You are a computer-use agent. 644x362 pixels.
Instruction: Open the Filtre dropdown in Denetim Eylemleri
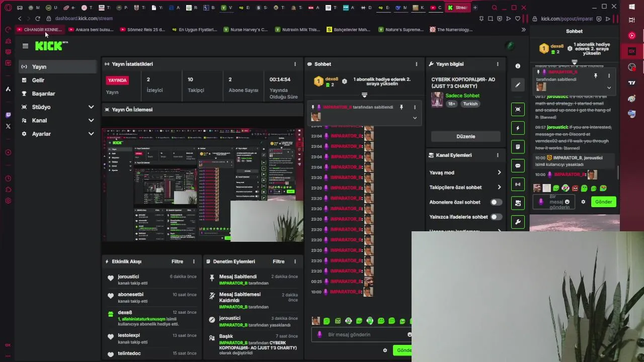(x=279, y=261)
